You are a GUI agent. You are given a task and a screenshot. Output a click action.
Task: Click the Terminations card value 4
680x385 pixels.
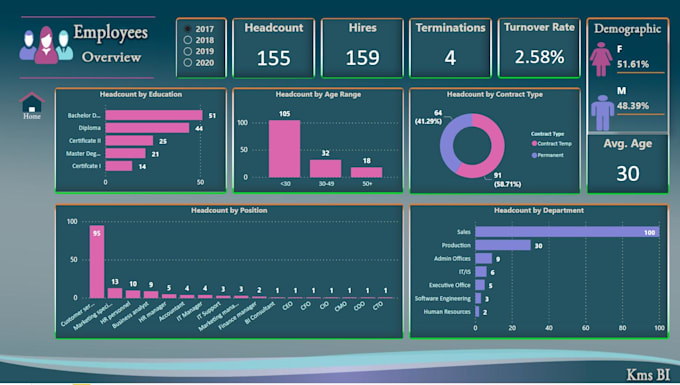(x=450, y=58)
